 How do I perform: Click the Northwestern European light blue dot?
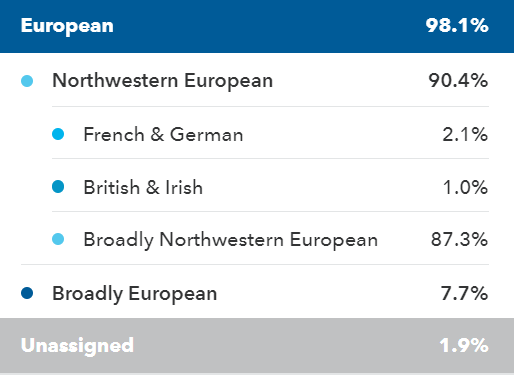27,81
